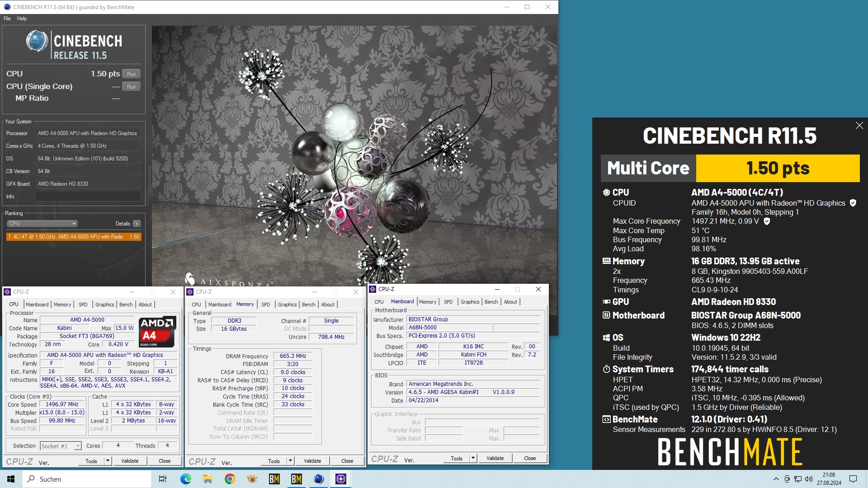
Task: Click the BenchMate version icon in panel
Action: point(606,419)
